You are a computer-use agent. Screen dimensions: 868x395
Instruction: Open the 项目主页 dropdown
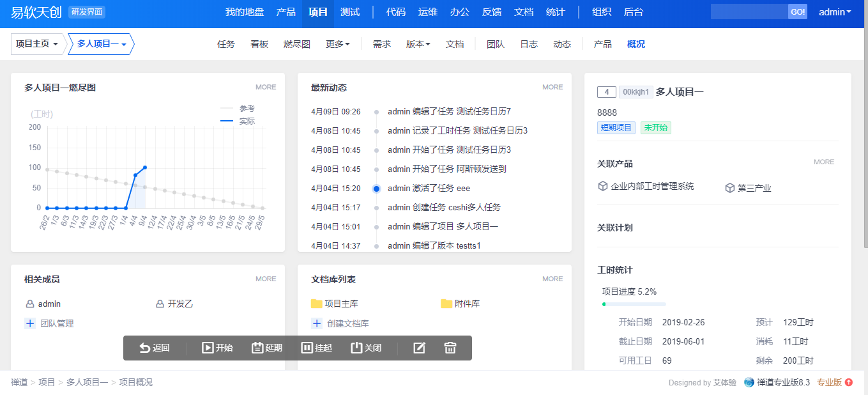click(37, 44)
